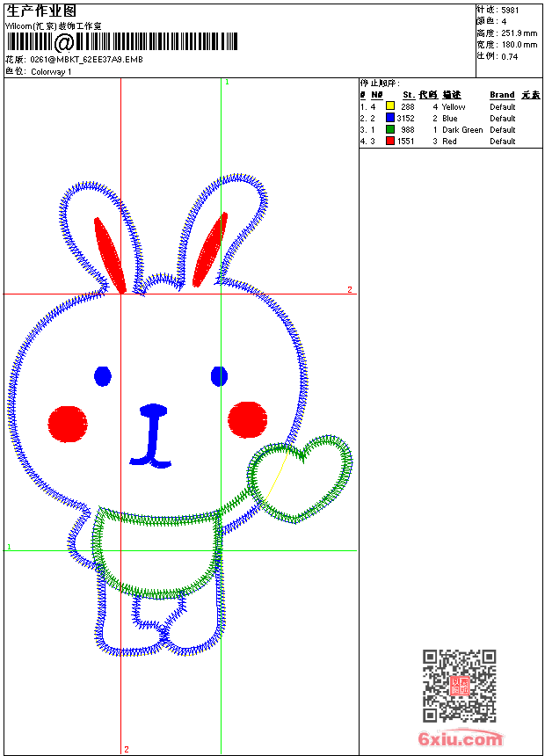Click the '代码' column header
The width and height of the screenshot is (545, 756).
click(428, 95)
